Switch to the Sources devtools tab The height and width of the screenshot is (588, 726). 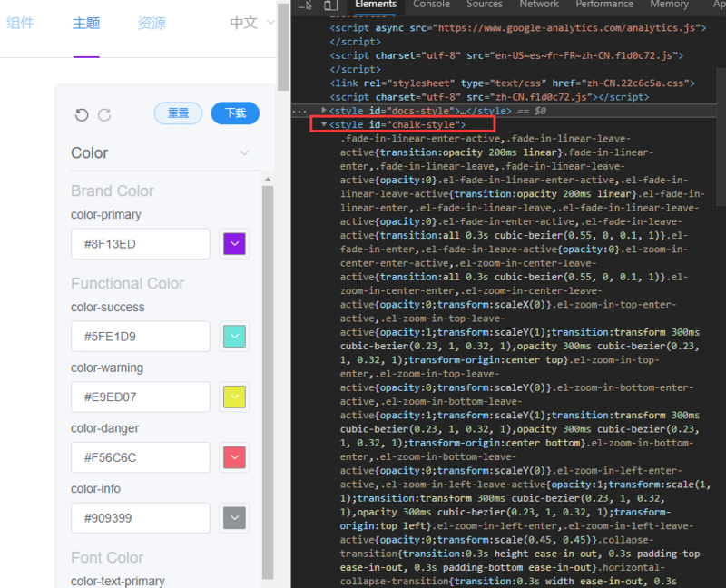click(x=485, y=5)
